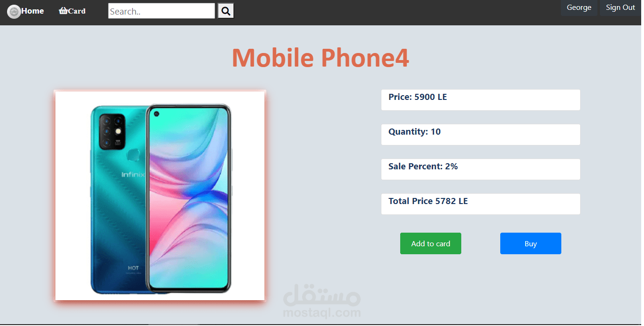Screen dimensions: 644x326
Task: Select the Sale Percent: 2% box
Action: point(481,169)
